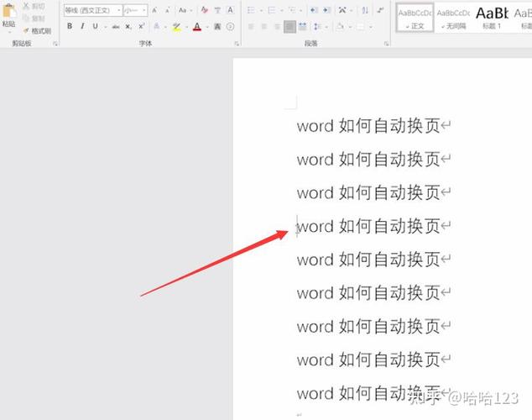Center the paragraph

pos(264,26)
